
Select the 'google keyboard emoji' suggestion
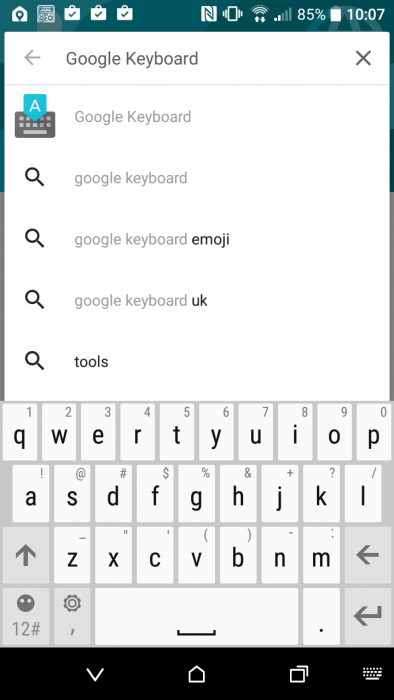click(197, 240)
